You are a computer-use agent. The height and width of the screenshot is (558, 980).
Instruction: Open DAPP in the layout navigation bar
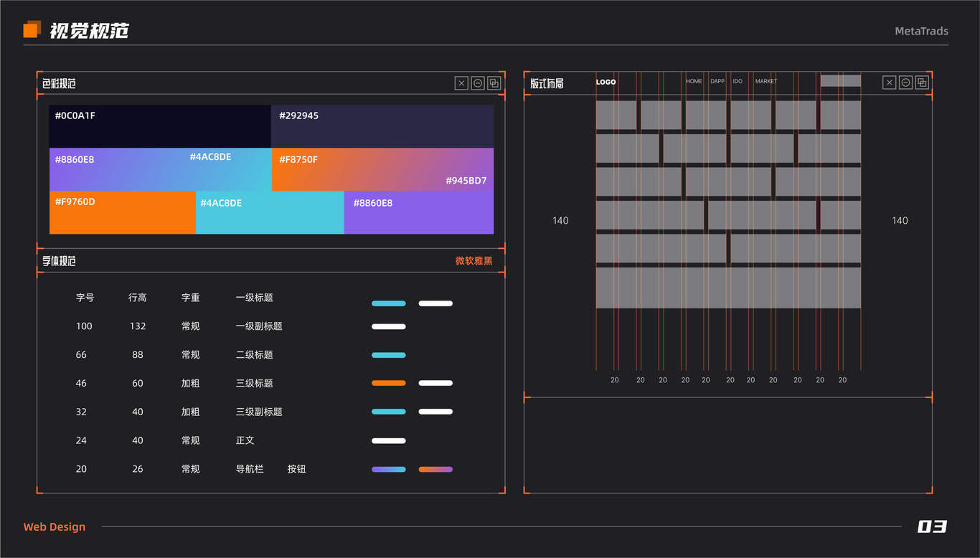pyautogui.click(x=717, y=82)
